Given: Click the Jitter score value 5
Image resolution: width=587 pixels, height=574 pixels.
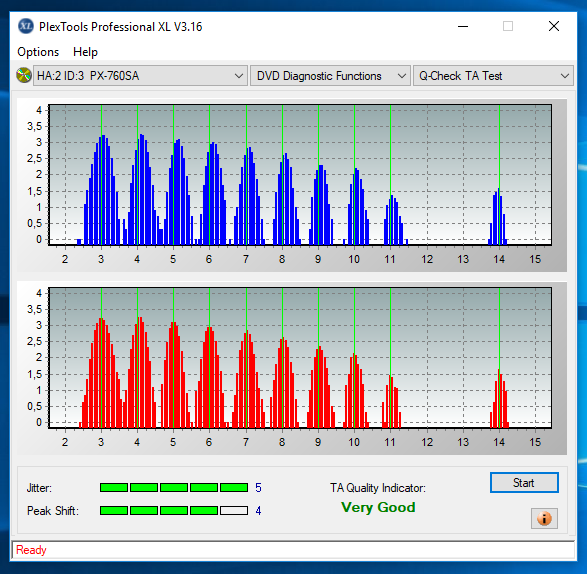Looking at the screenshot, I should tap(258, 488).
